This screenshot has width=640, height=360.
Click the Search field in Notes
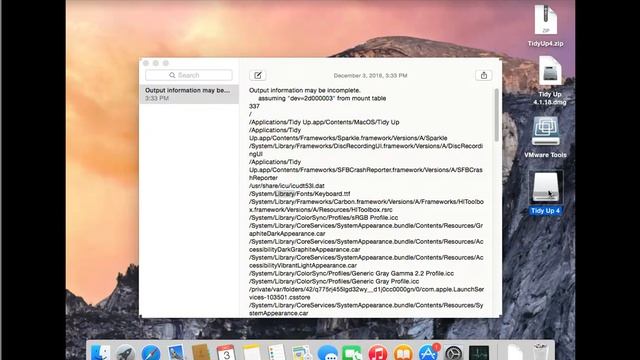189,75
